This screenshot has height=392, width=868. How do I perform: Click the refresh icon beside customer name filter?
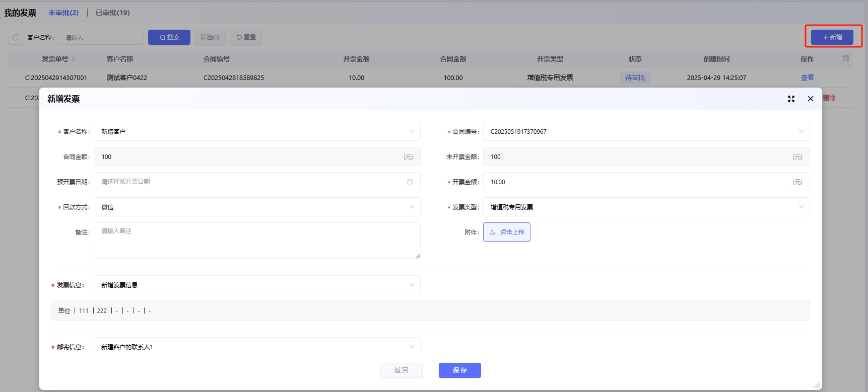pos(16,37)
